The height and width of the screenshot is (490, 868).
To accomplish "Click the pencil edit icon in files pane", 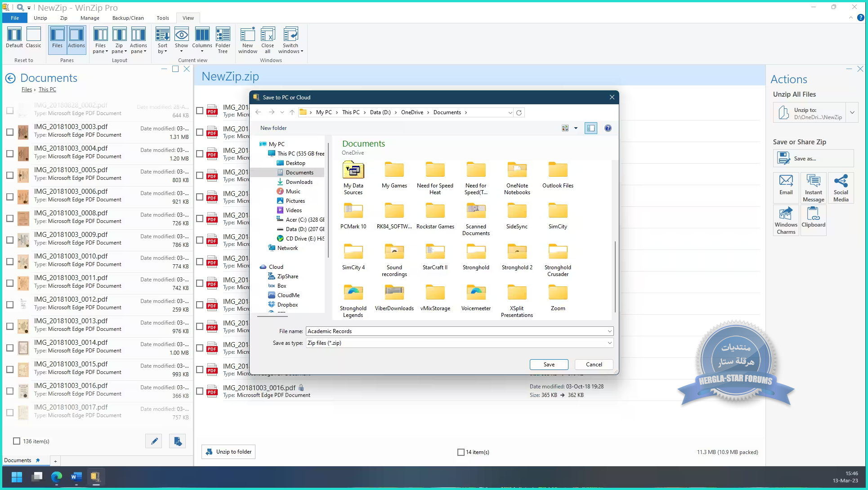I will point(154,441).
